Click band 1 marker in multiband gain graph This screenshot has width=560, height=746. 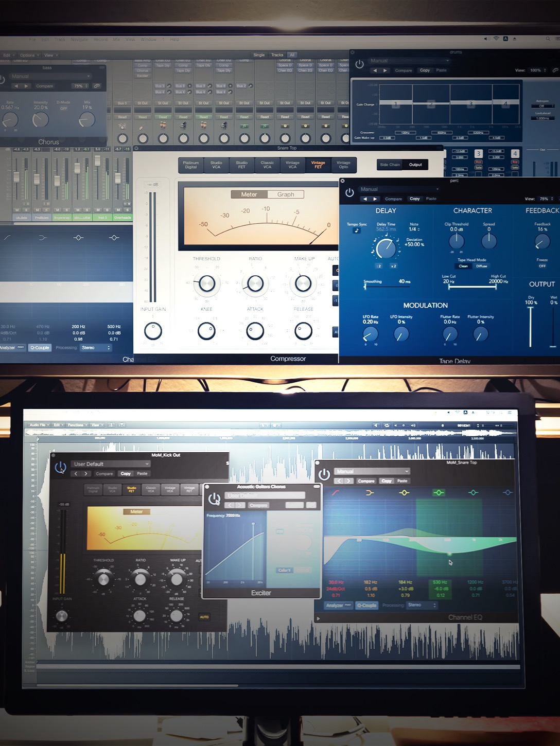[395, 104]
